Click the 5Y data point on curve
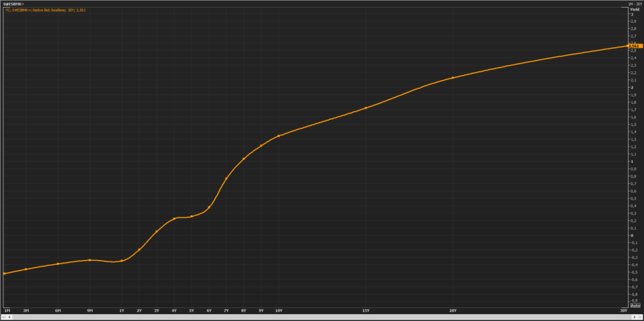Viewport: 644px width, 321px height. click(x=191, y=217)
